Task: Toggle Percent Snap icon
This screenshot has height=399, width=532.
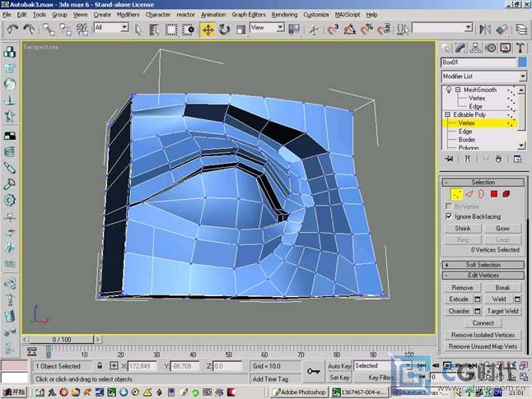Action: (366, 30)
